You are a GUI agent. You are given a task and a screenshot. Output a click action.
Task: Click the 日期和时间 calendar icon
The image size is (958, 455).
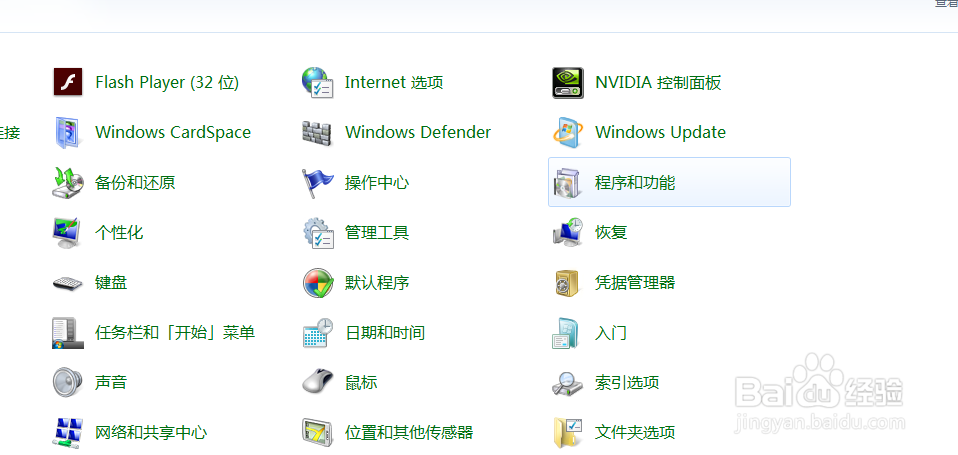[318, 333]
